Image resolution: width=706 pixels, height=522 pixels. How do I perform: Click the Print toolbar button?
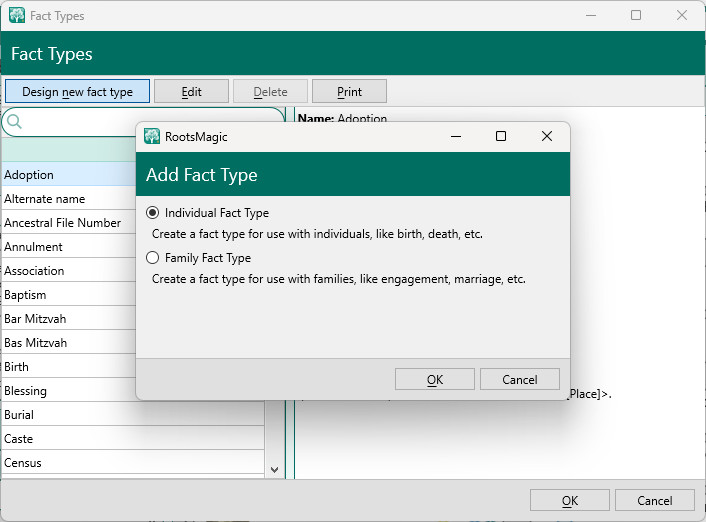click(x=349, y=92)
